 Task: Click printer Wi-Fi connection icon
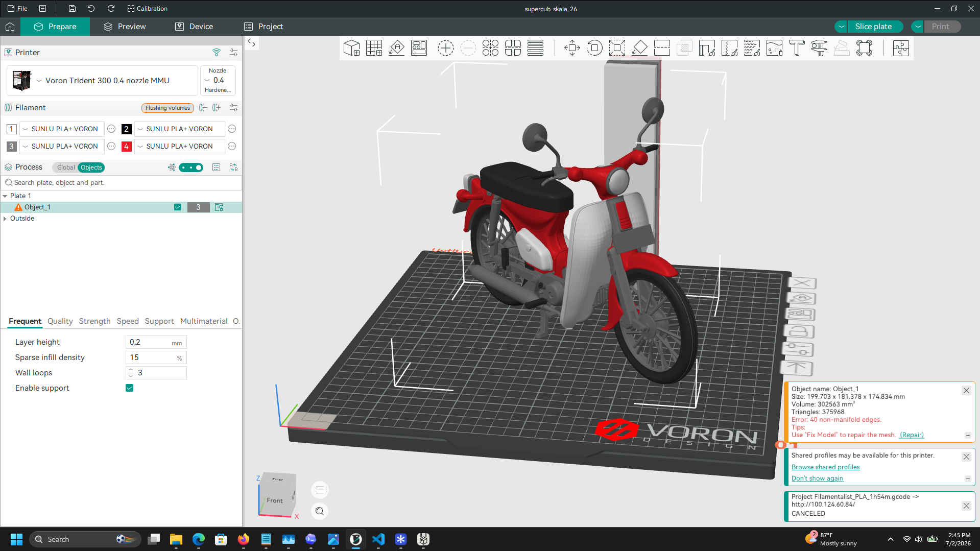(x=217, y=53)
